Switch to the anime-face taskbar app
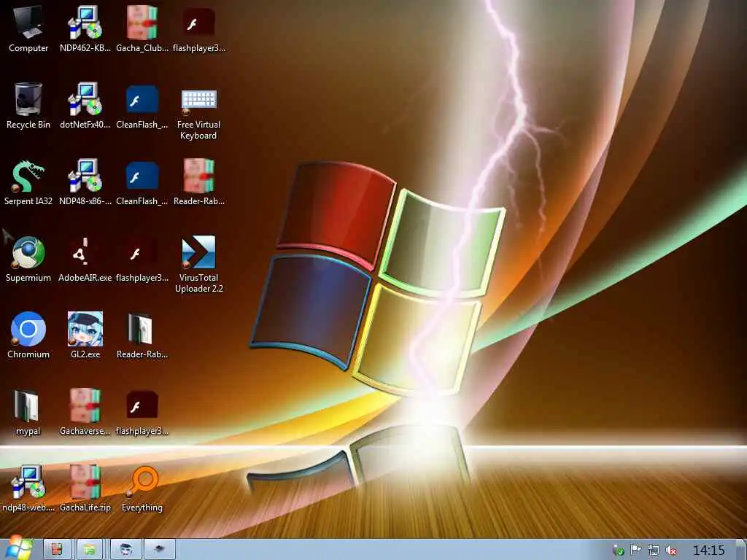 click(125, 550)
